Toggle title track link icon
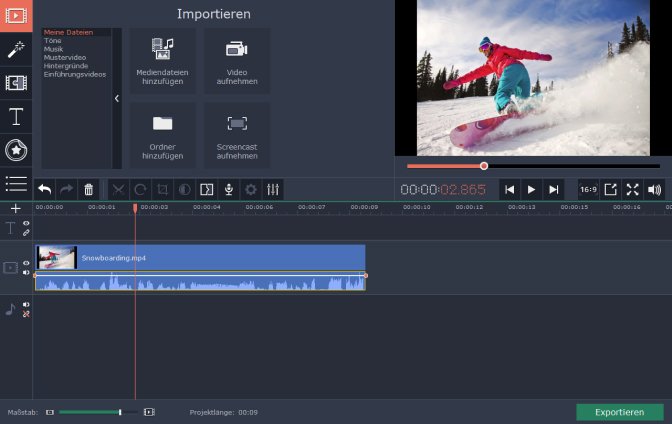Viewport: 672px width, 424px height. [26, 233]
